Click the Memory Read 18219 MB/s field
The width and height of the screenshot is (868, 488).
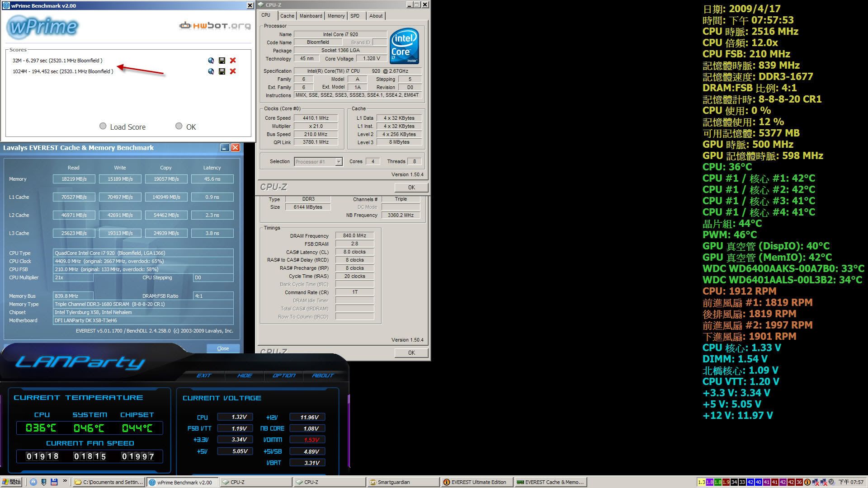pyautogui.click(x=74, y=179)
